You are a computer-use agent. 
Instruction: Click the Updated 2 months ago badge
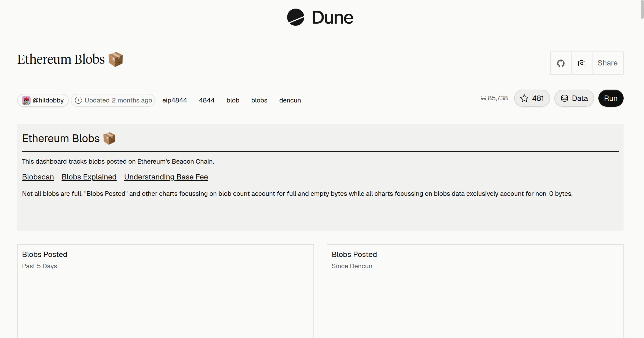tap(113, 100)
